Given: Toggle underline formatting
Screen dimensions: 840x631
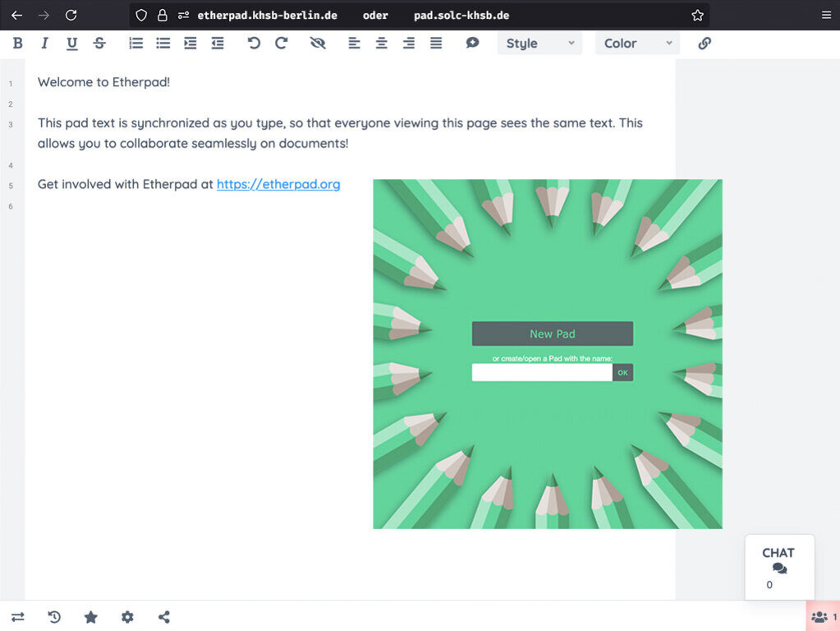Looking at the screenshot, I should click(71, 44).
